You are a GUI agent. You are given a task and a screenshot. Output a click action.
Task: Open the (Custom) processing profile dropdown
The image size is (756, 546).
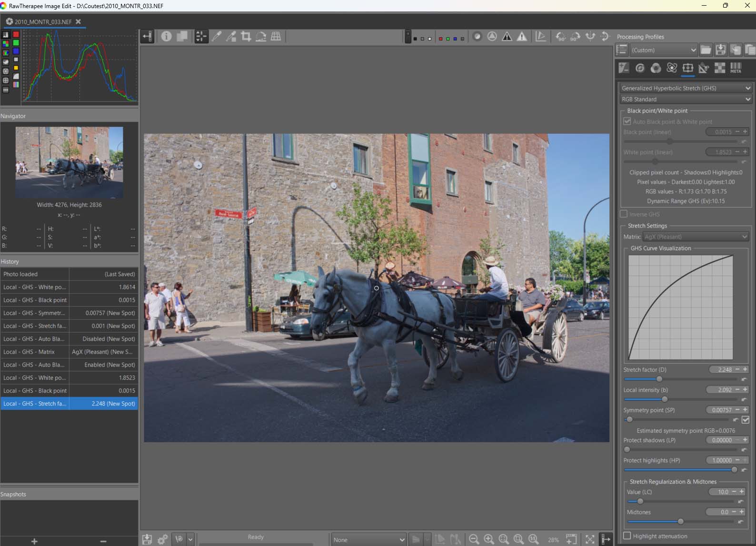point(664,50)
